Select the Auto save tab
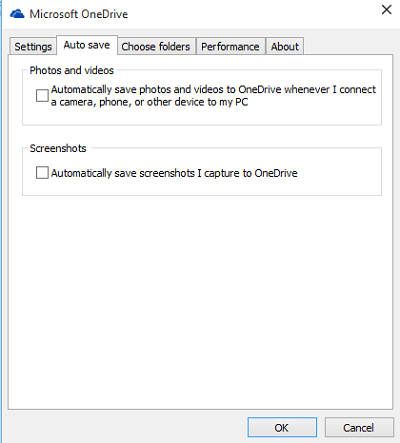Image resolution: width=400 pixels, height=443 pixels. pyautogui.click(x=87, y=45)
